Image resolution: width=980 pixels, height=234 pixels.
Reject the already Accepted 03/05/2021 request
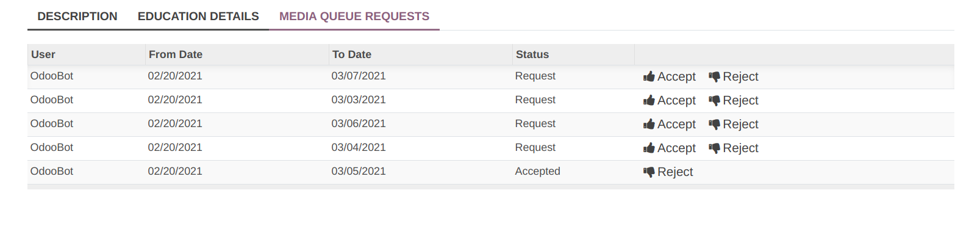tap(668, 172)
